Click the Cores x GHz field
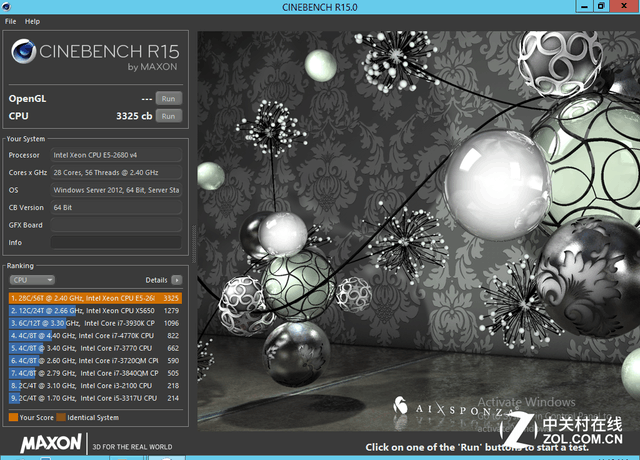The image size is (640, 460). [116, 173]
